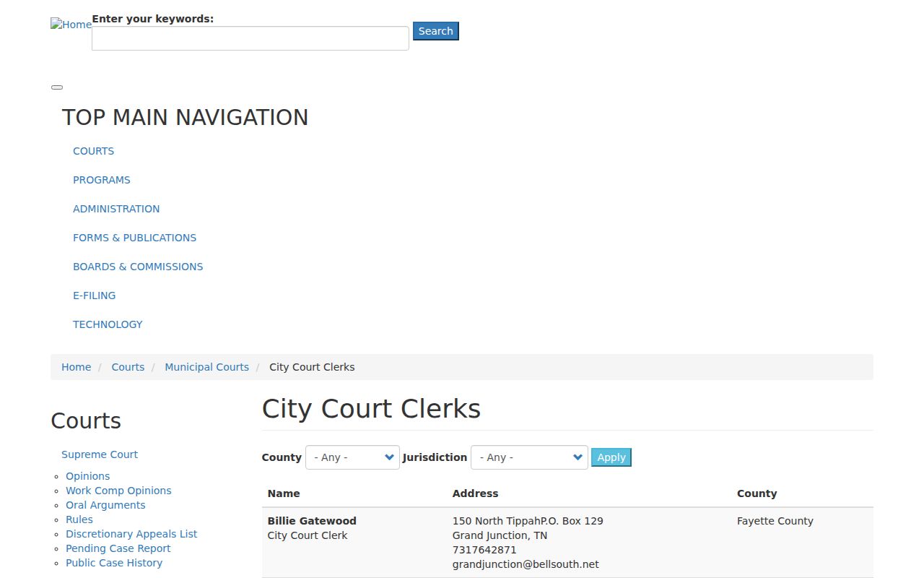Click the grandjunction@bellsouth.net email address

tap(526, 564)
